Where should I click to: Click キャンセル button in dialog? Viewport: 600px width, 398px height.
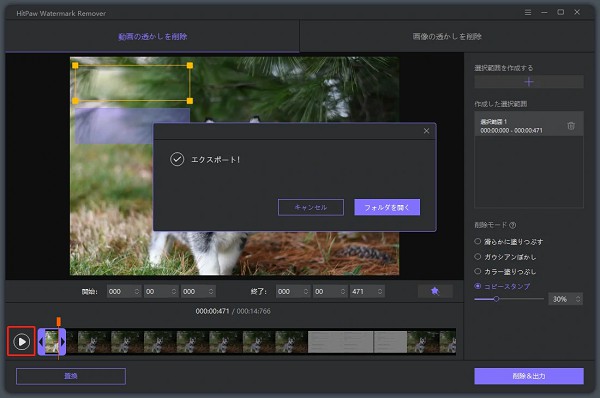[311, 207]
